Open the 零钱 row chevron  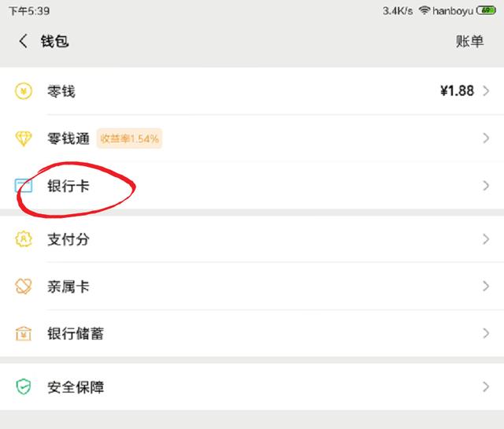(x=486, y=91)
